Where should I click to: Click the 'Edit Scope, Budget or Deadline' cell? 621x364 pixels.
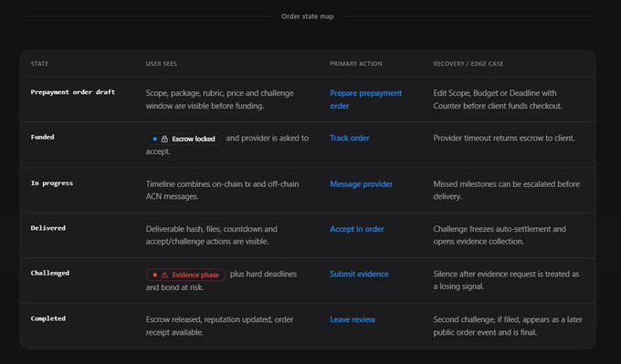coord(498,99)
